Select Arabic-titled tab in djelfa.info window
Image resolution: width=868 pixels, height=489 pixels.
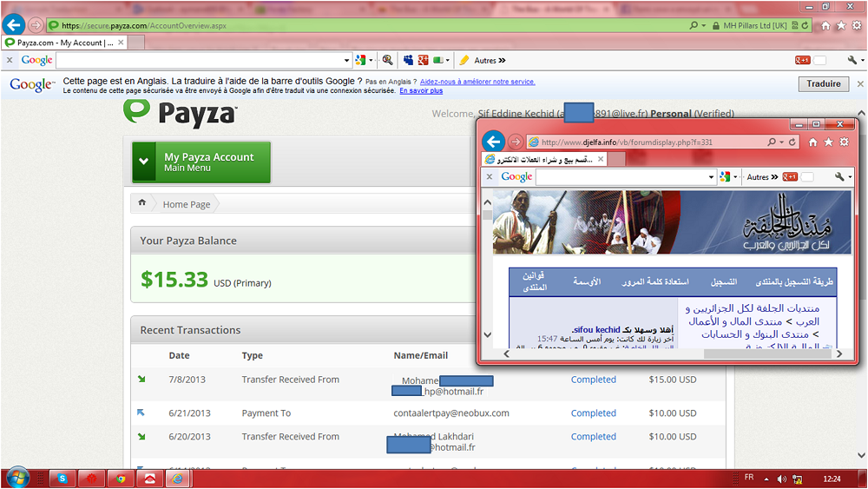(545, 160)
